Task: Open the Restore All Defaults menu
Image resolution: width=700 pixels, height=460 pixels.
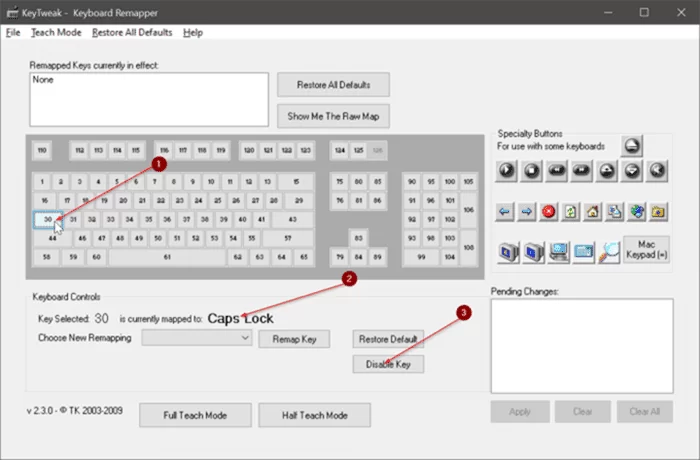Action: click(132, 33)
